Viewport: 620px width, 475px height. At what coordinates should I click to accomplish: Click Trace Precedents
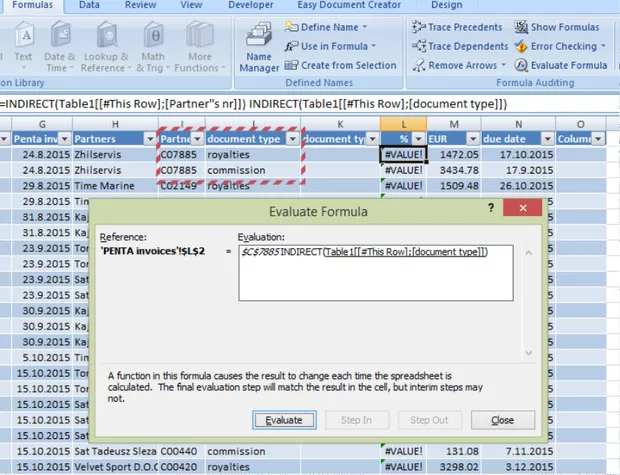click(x=457, y=27)
